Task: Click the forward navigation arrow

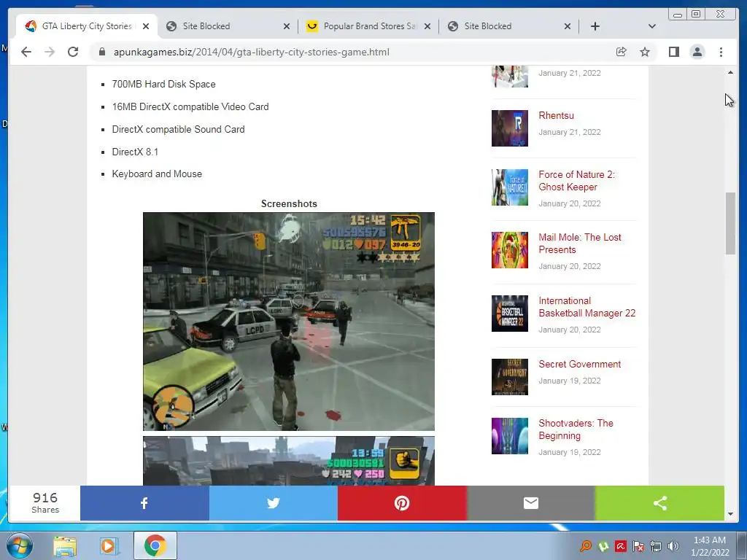Action: [50, 52]
